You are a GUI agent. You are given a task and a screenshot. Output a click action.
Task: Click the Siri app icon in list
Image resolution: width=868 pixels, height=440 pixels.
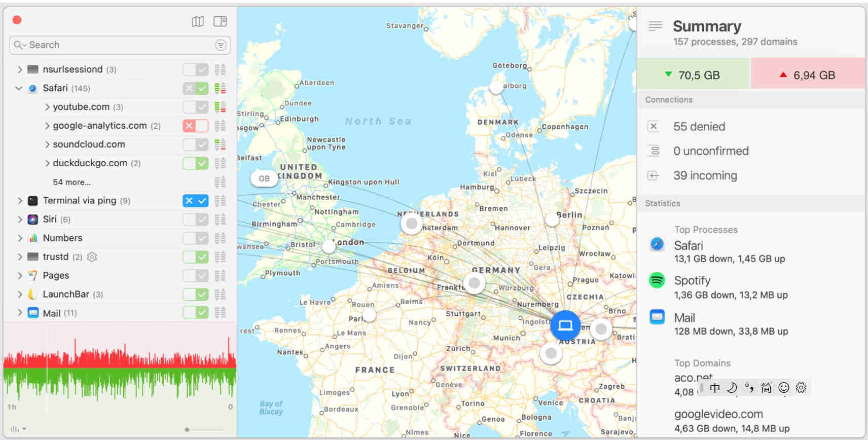(x=33, y=219)
